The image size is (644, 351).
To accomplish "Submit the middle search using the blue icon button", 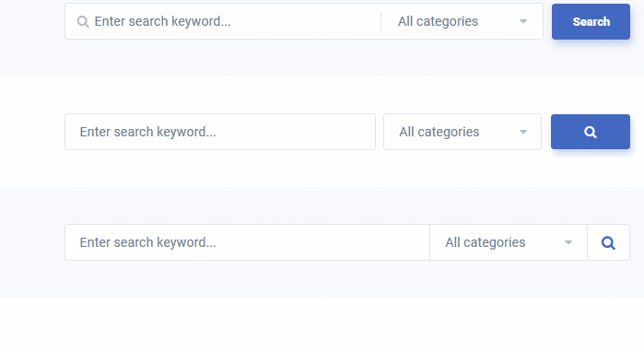I will point(591,132).
